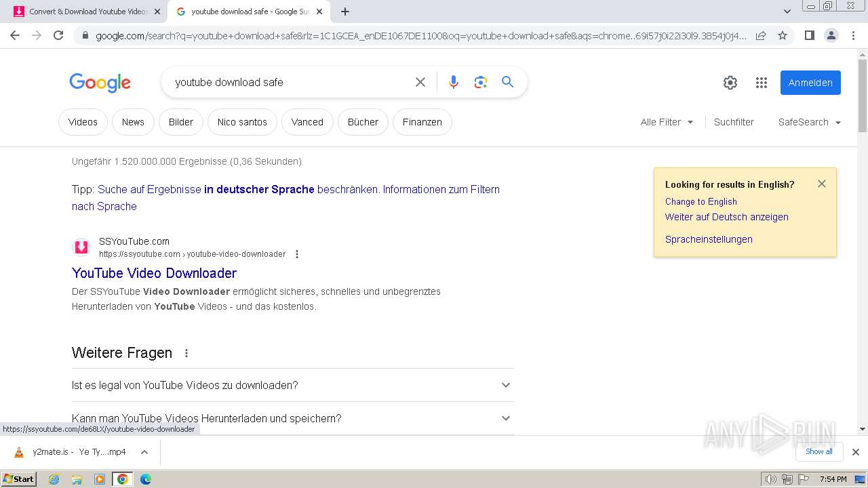Screen dimensions: 868x488
Task: Filter results by Videos
Action: tap(83, 122)
